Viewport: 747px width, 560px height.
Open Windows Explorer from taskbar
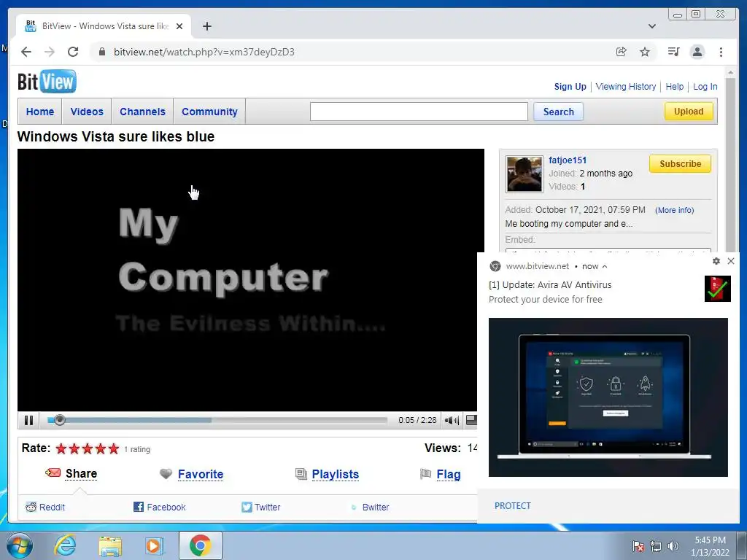click(110, 545)
